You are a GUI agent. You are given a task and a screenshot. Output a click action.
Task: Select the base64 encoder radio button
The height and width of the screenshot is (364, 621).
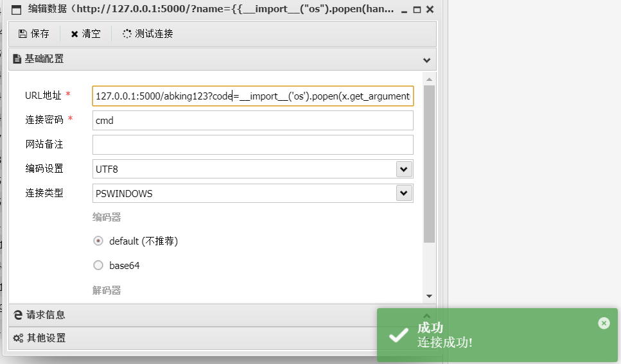(98, 265)
